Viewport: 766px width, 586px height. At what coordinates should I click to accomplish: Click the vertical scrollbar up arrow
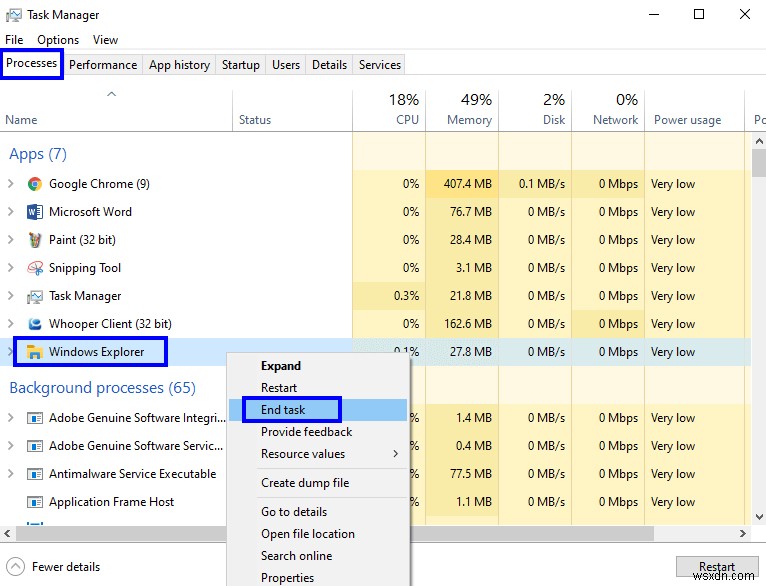(x=759, y=142)
